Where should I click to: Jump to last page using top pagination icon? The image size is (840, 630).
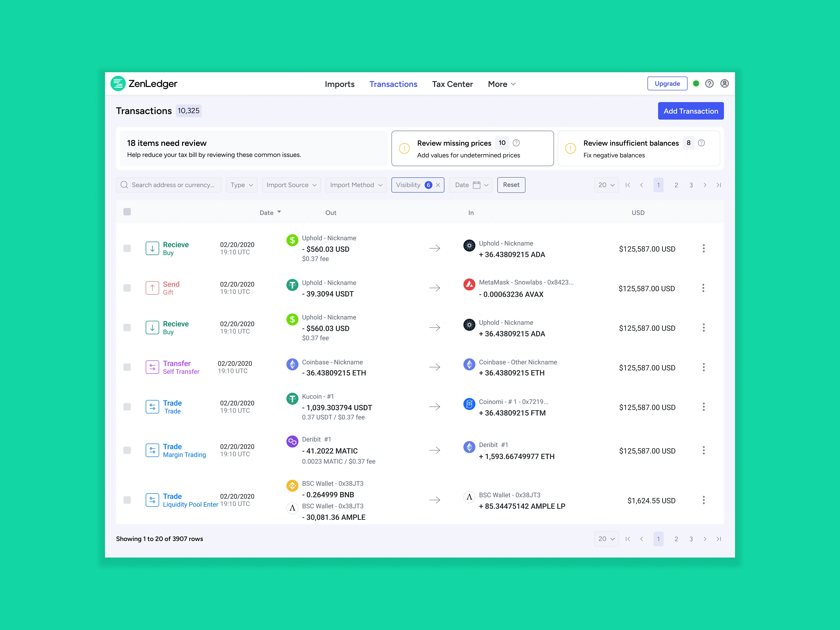tap(718, 185)
